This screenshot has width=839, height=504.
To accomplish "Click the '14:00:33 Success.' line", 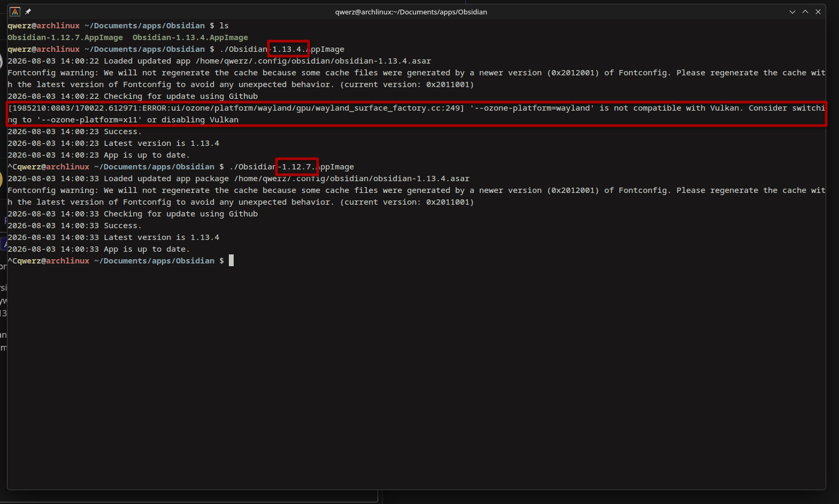I will click(75, 226).
